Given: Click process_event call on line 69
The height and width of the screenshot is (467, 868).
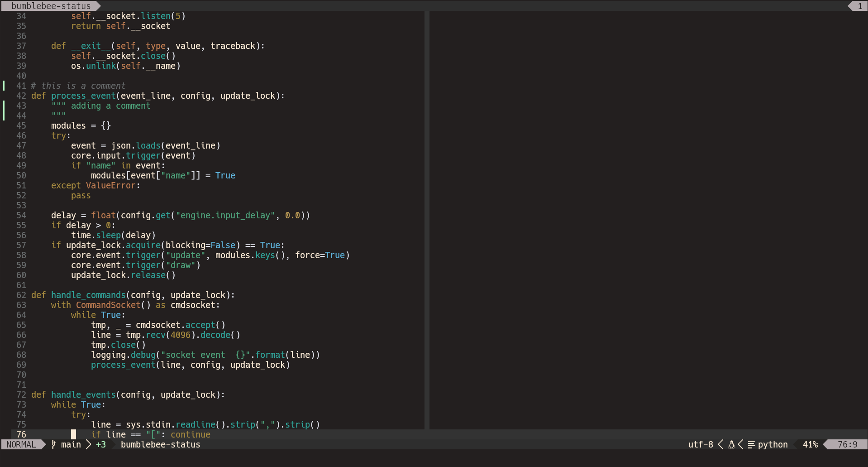Looking at the screenshot, I should coord(191,365).
